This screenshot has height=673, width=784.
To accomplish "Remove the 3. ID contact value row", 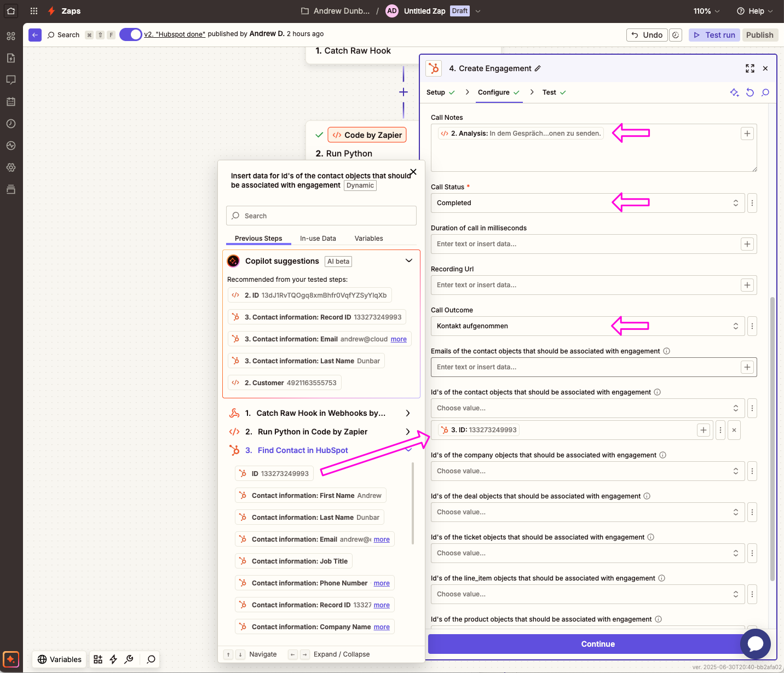I will [x=734, y=430].
